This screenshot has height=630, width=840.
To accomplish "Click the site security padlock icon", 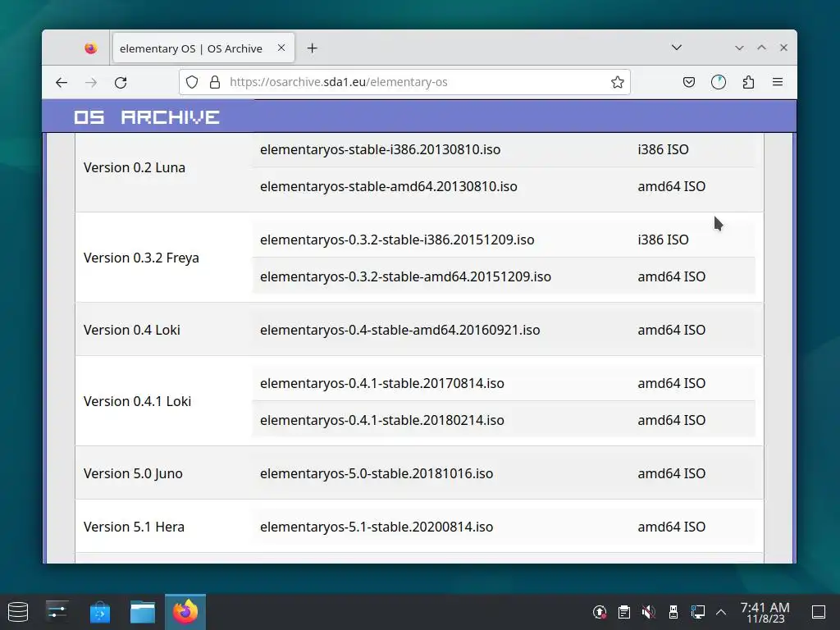I will (x=215, y=82).
